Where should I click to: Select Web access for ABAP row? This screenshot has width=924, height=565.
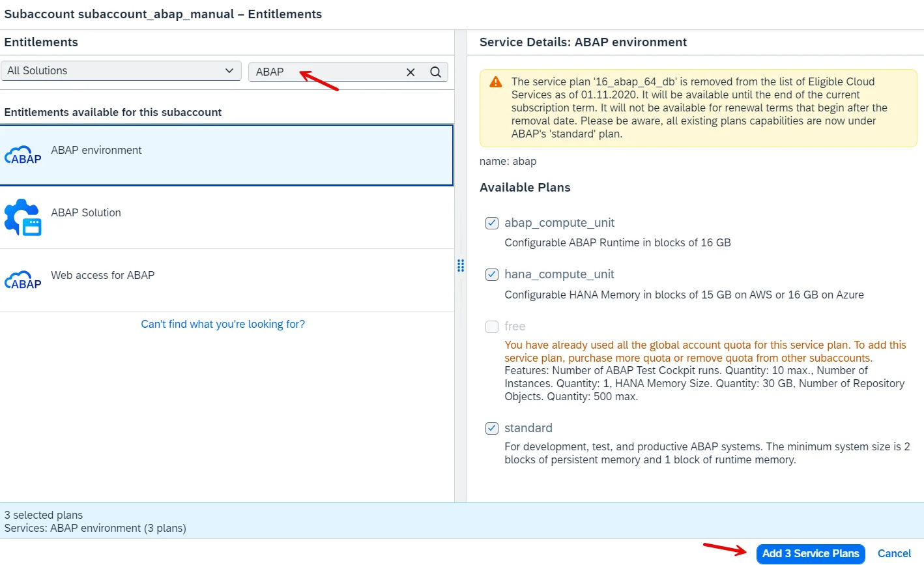coord(227,280)
